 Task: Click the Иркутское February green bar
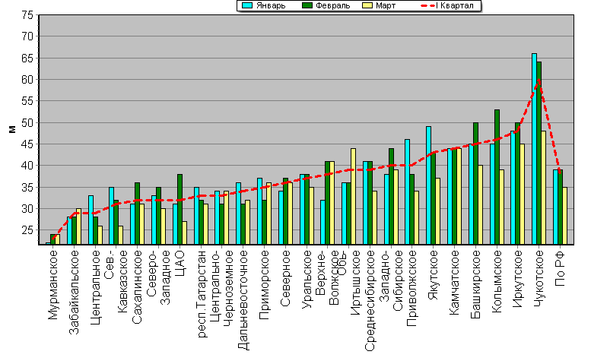point(518,184)
